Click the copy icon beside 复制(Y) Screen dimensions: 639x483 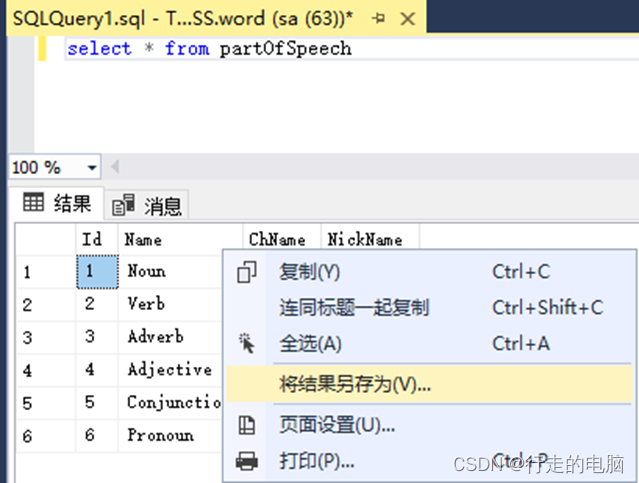[247, 272]
